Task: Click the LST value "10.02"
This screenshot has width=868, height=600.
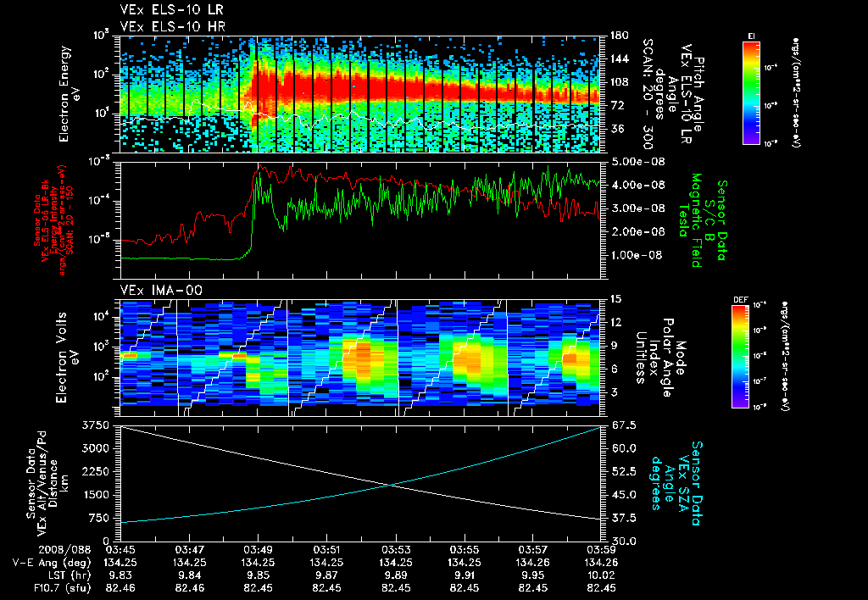Action: coord(601,575)
